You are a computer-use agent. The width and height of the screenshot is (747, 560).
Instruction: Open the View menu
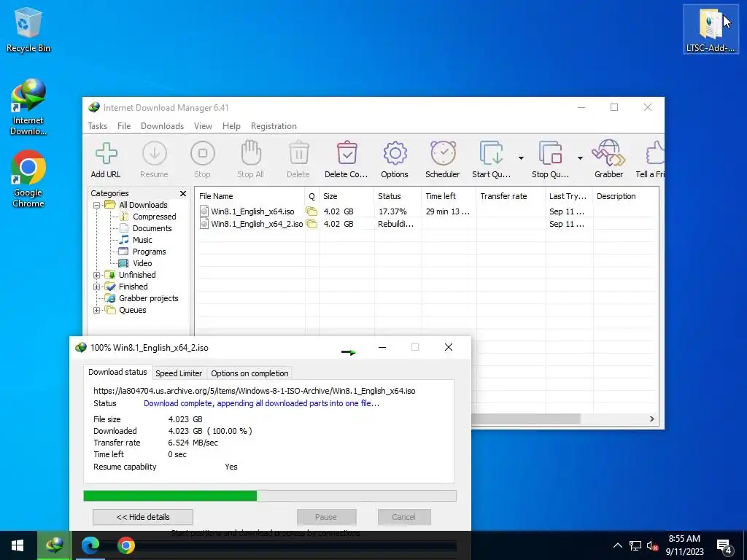[x=203, y=126]
